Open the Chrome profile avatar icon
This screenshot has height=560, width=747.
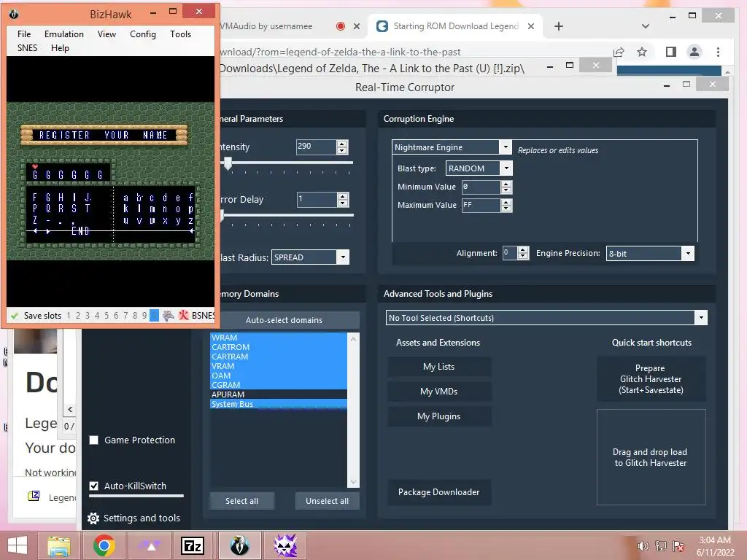coord(694,52)
